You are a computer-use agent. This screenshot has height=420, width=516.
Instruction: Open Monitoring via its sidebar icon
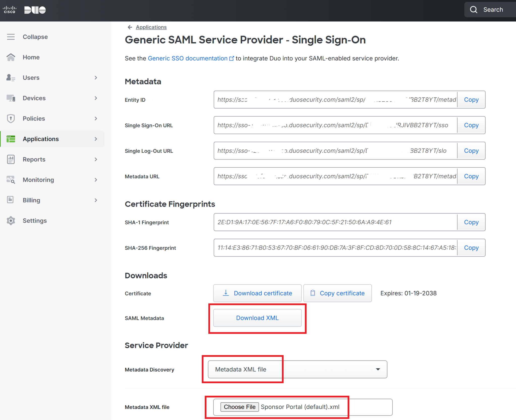pos(11,179)
